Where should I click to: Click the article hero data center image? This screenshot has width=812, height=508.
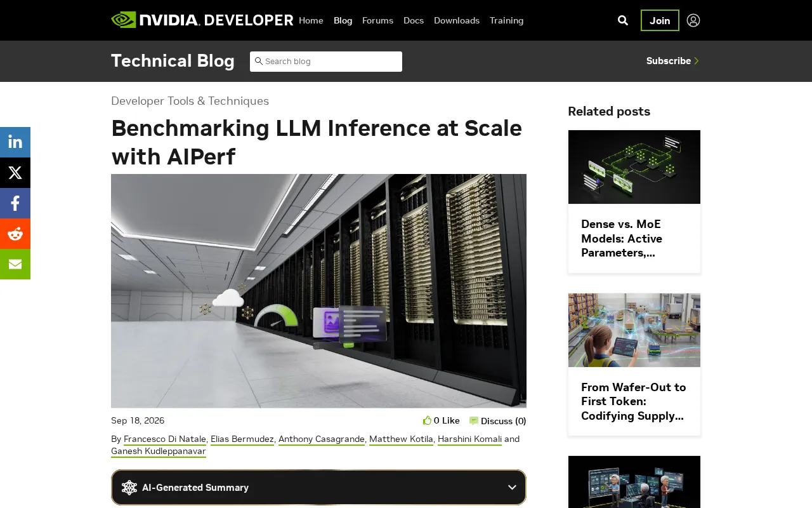point(318,291)
